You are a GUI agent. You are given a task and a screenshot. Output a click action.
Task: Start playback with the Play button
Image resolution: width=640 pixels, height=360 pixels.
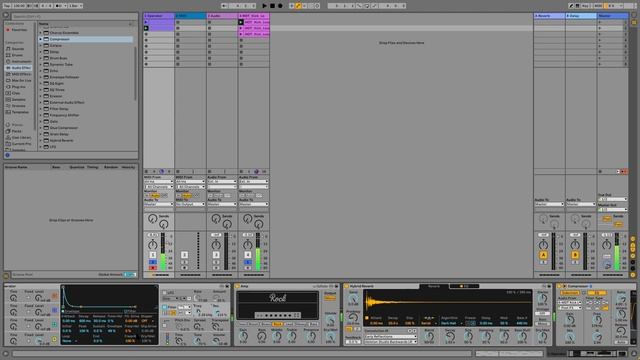[264, 6]
